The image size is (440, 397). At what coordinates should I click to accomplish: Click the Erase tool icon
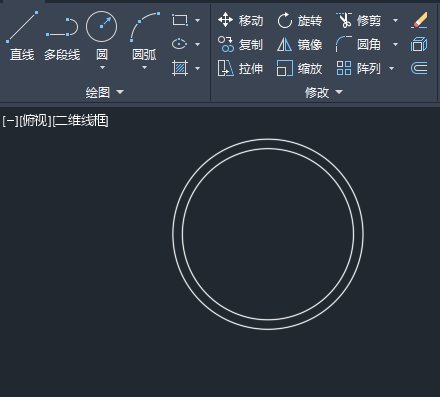419,20
